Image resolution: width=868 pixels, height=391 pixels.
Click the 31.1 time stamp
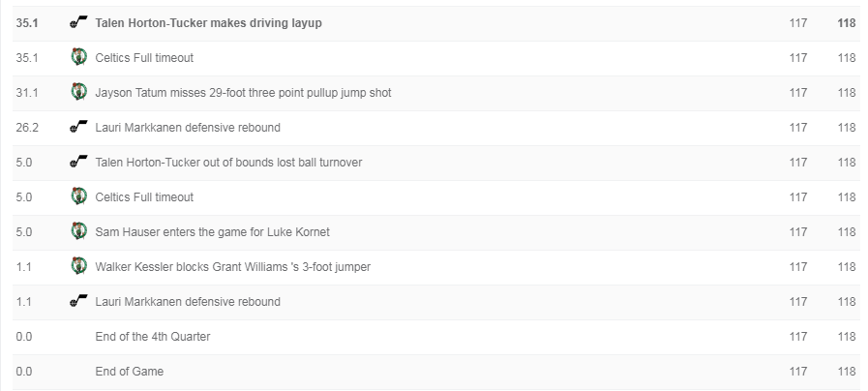[26, 93]
